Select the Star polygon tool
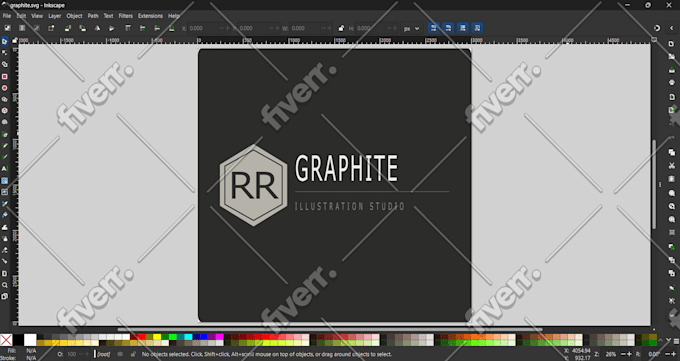Screen dimensions: 680x361 tap(4, 99)
